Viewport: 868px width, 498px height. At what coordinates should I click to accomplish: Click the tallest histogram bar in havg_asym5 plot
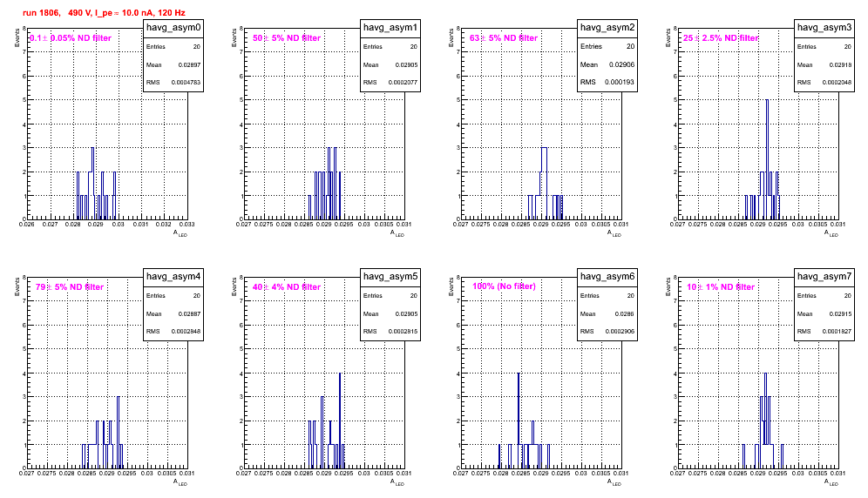[x=339, y=421]
